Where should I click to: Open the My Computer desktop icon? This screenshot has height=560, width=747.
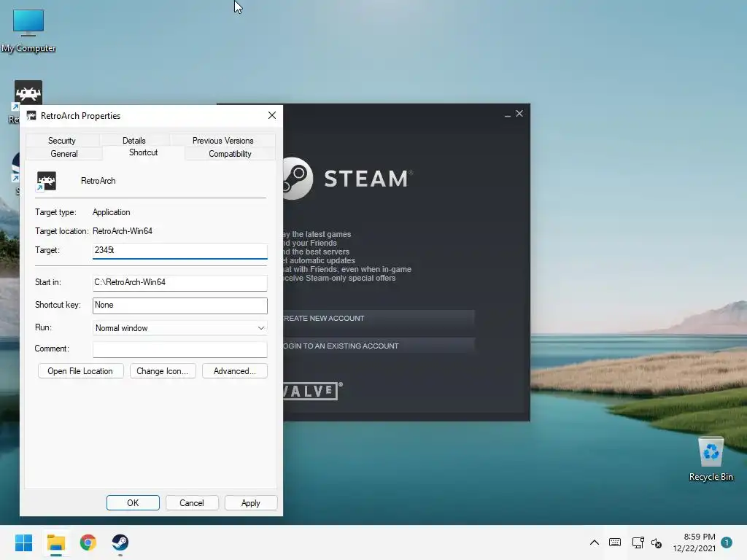click(28, 31)
